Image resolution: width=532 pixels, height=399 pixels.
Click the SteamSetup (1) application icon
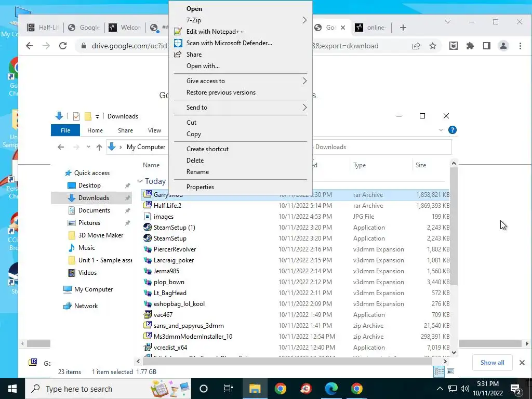pyautogui.click(x=148, y=227)
